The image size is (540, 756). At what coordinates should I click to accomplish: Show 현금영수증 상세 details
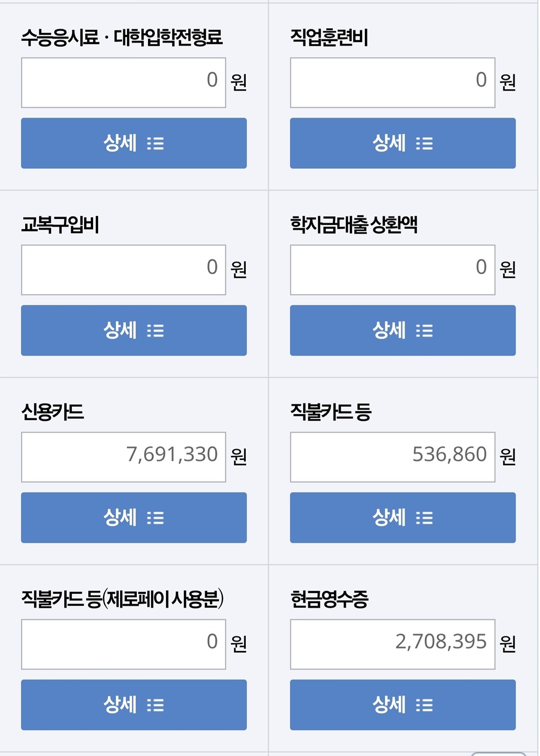(x=402, y=705)
